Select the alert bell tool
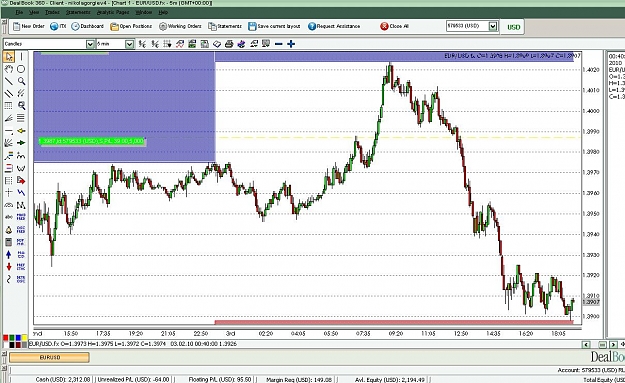 [x=8, y=230]
